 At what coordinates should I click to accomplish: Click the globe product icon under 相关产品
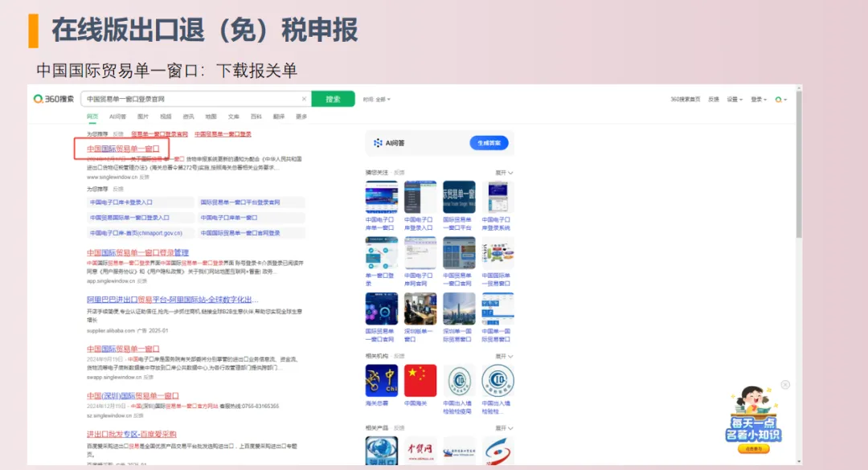(381, 451)
